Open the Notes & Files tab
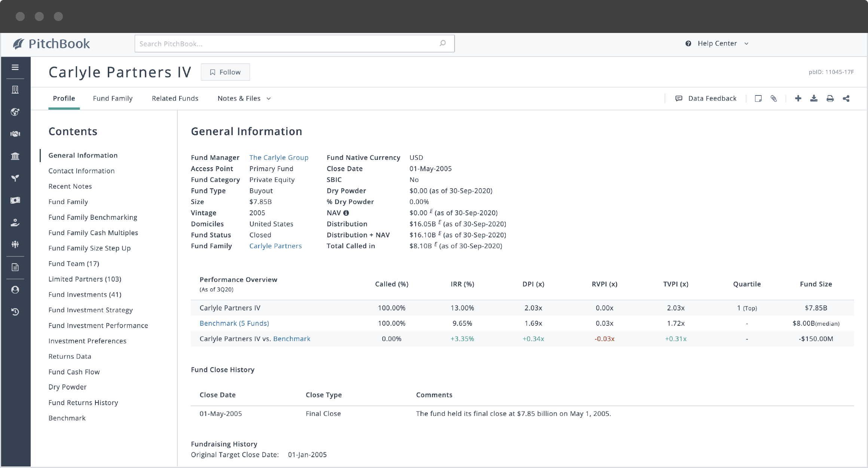This screenshot has width=868, height=468. click(239, 98)
